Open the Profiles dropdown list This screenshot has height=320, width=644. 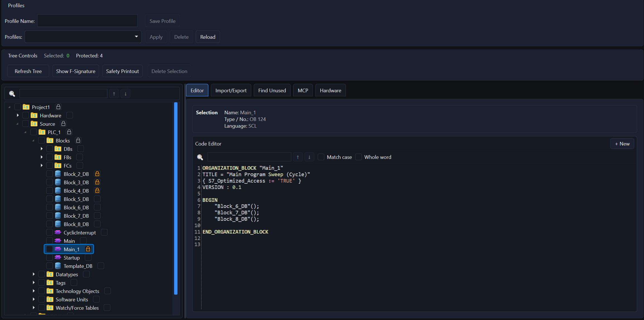(136, 37)
